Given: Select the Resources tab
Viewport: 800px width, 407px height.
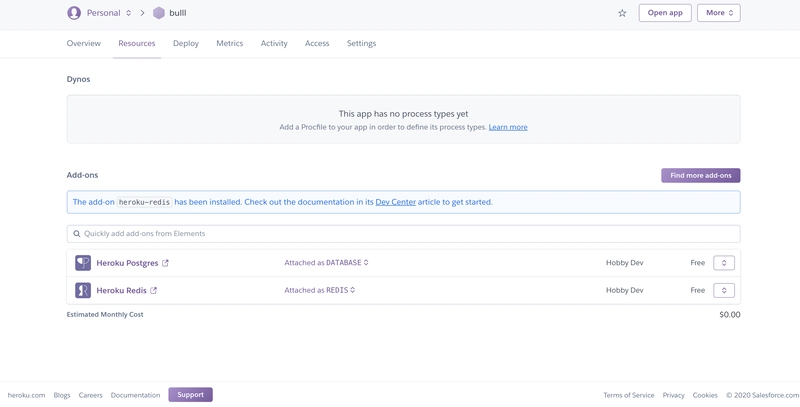Looking at the screenshot, I should [x=137, y=43].
